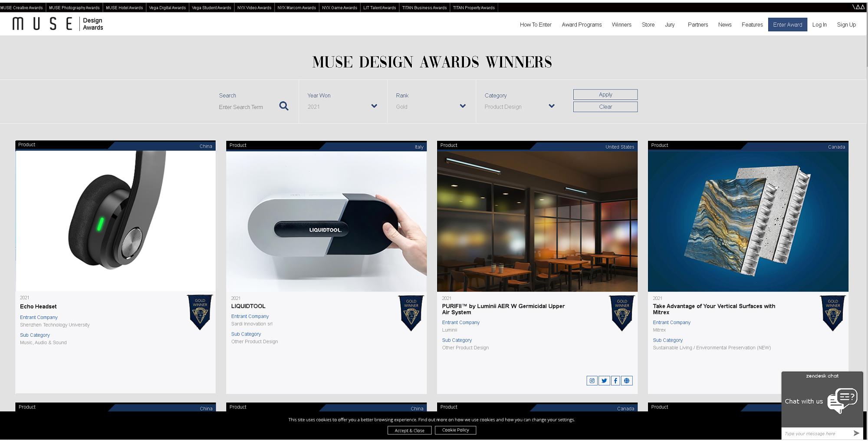Image resolution: width=868 pixels, height=441 pixels.
Task: Click Echo Headset Gold Winner badge
Action: [x=200, y=312]
